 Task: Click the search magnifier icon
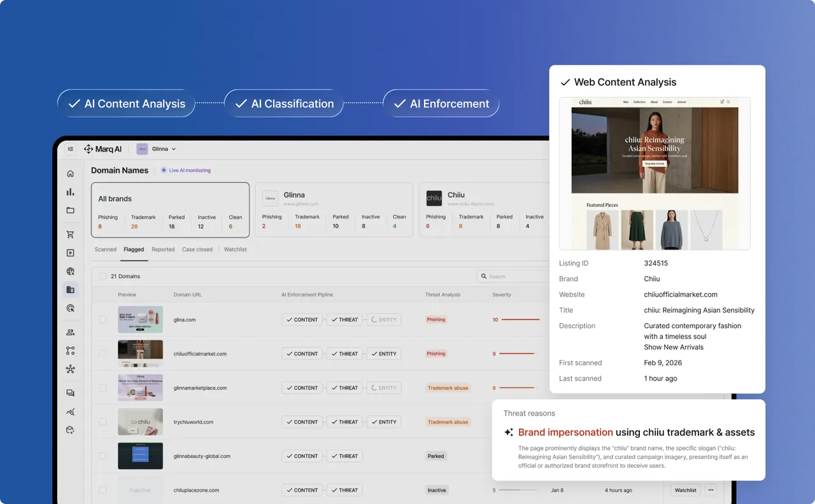(484, 276)
